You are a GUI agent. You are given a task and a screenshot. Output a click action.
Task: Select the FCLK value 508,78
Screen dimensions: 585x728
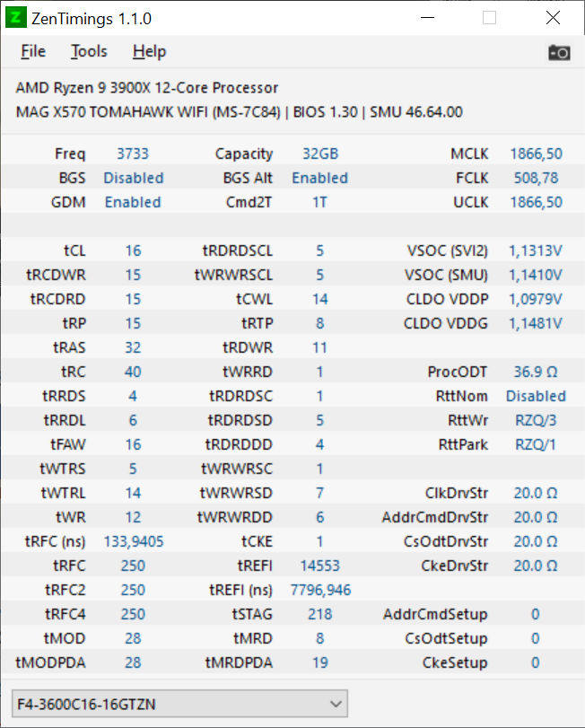(x=536, y=179)
